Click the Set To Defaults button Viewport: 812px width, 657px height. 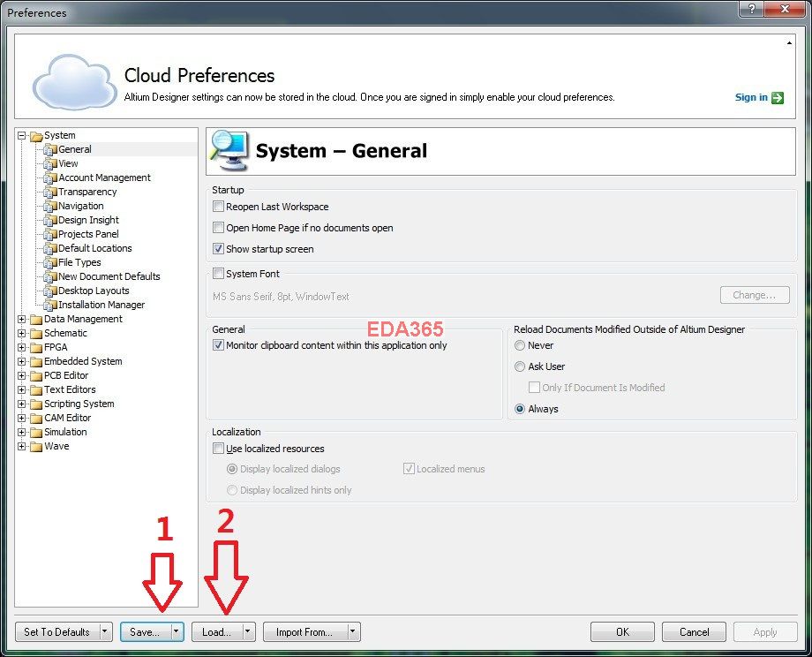coord(57,631)
